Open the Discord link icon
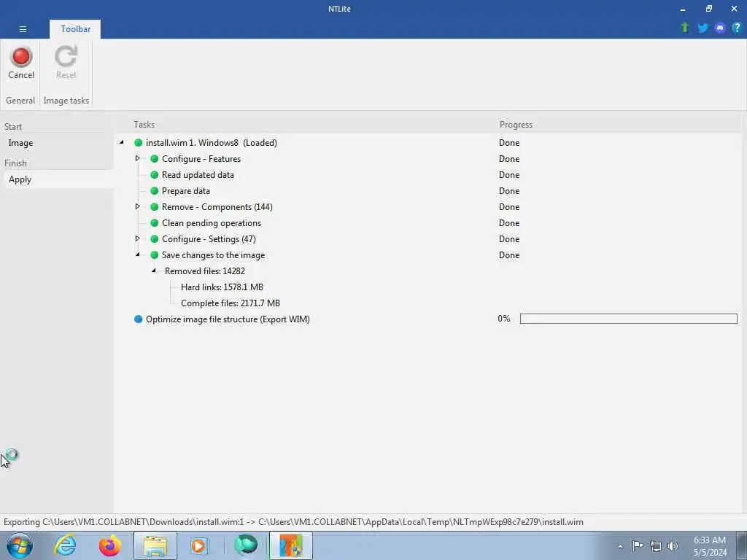This screenshot has width=747, height=560. coord(720,28)
